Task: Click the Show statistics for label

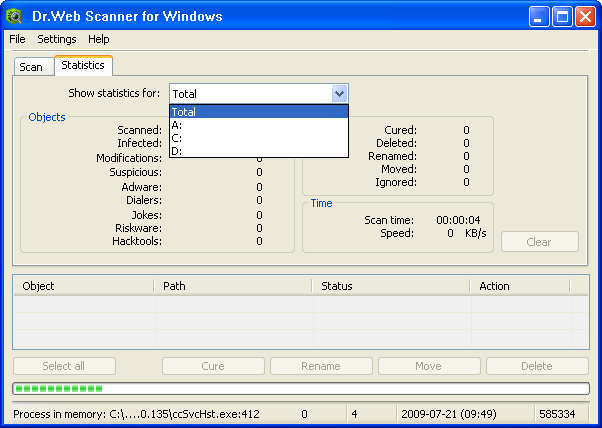Action: 114,93
